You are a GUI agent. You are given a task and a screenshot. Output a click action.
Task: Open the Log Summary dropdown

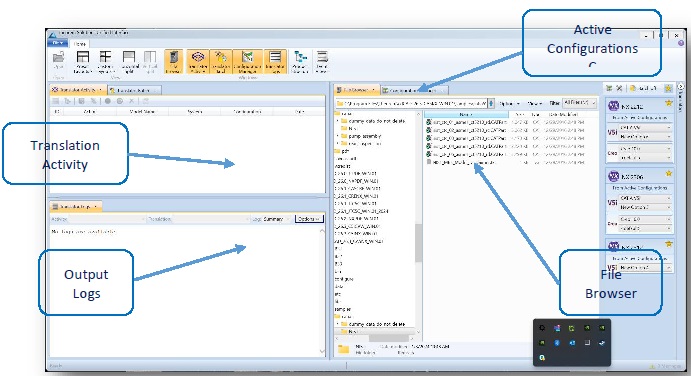[x=277, y=219]
